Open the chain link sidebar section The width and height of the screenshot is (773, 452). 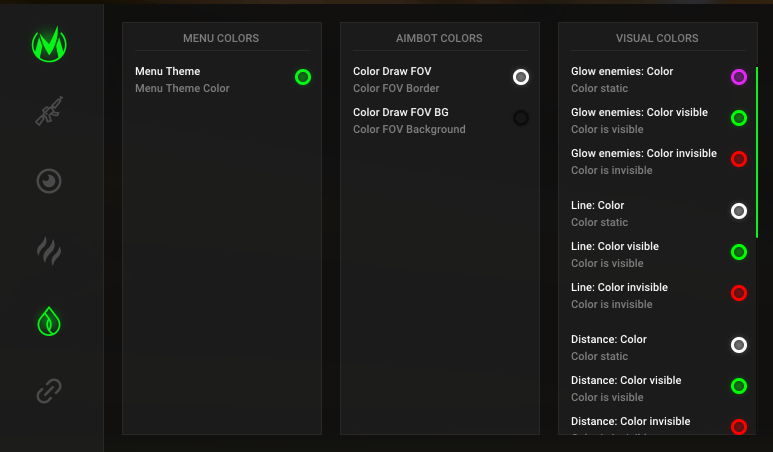(48, 391)
